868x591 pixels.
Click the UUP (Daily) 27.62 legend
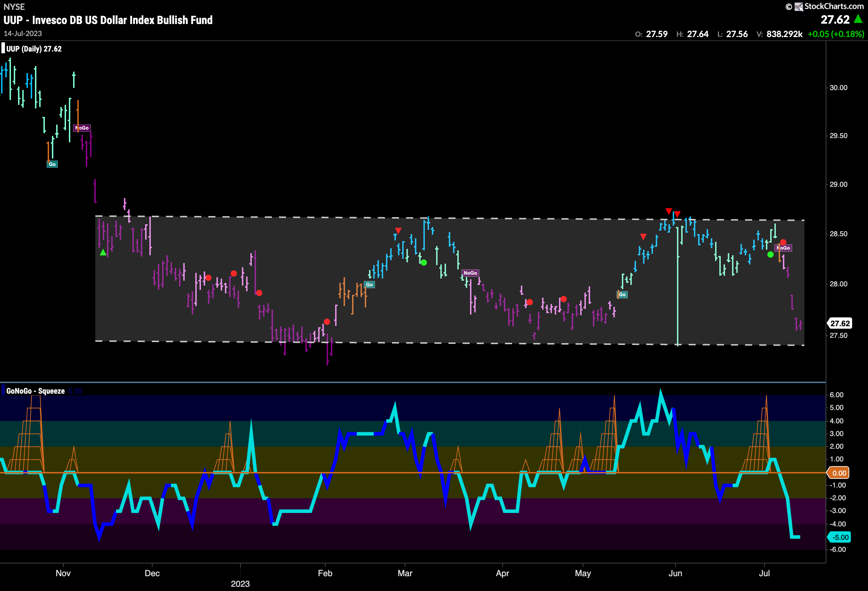pos(34,49)
